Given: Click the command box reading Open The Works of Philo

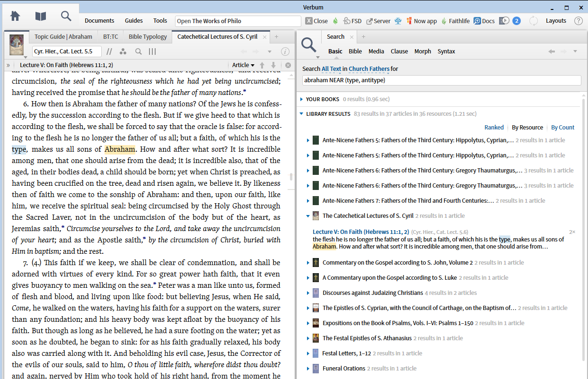Looking at the screenshot, I should pyautogui.click(x=238, y=21).
